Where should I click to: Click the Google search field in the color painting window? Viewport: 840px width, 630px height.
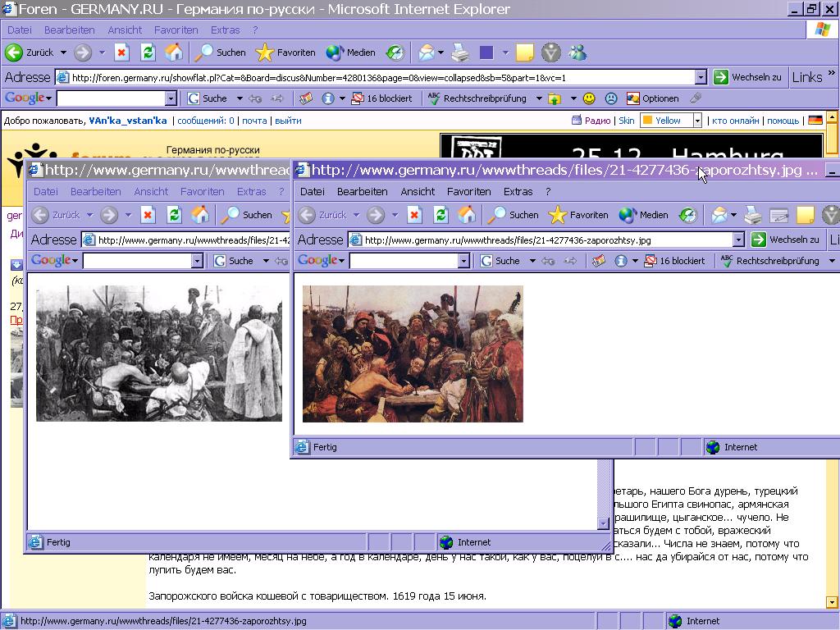404,261
